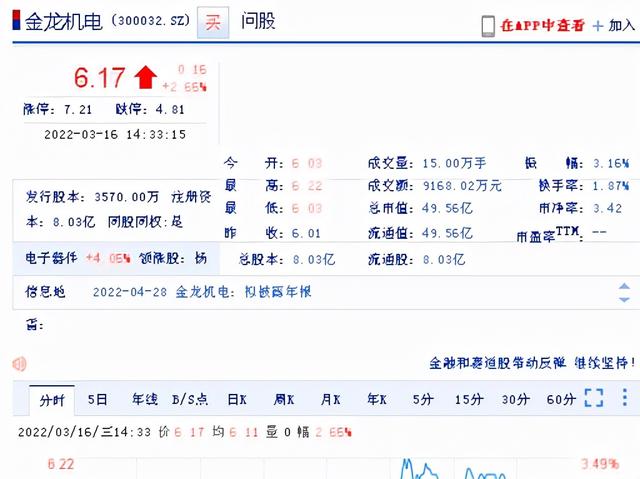Screen dimensions: 640x479
Task: Click the chart axis label 6.22
Action: coord(61,464)
